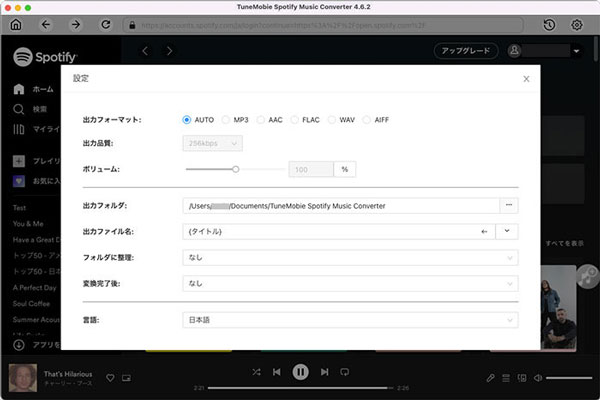Open the language dropdown showing 日本語

pyautogui.click(x=350, y=320)
